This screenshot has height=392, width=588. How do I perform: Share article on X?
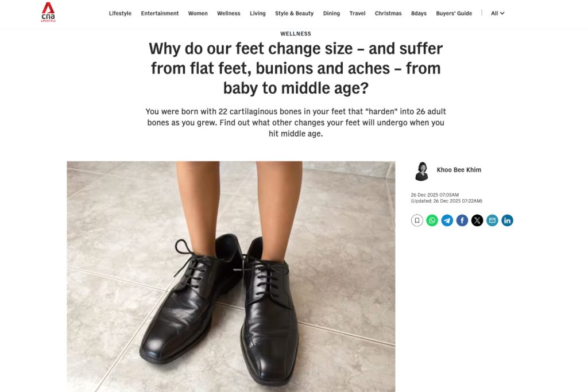(x=477, y=220)
